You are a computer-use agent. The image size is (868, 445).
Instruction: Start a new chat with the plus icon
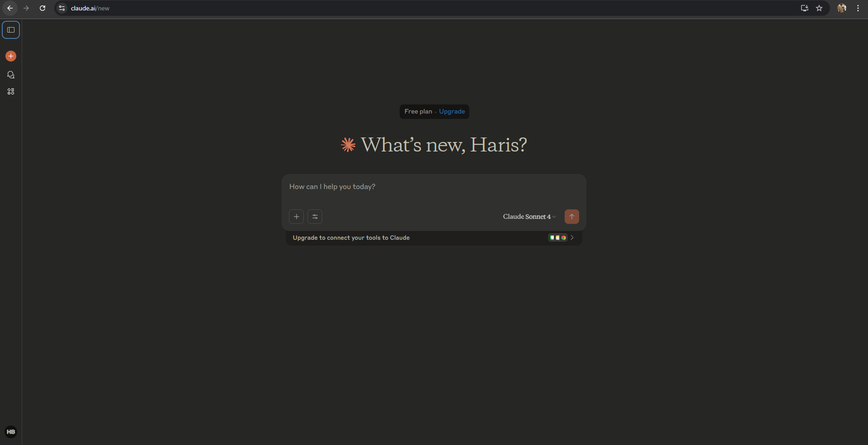click(x=11, y=56)
